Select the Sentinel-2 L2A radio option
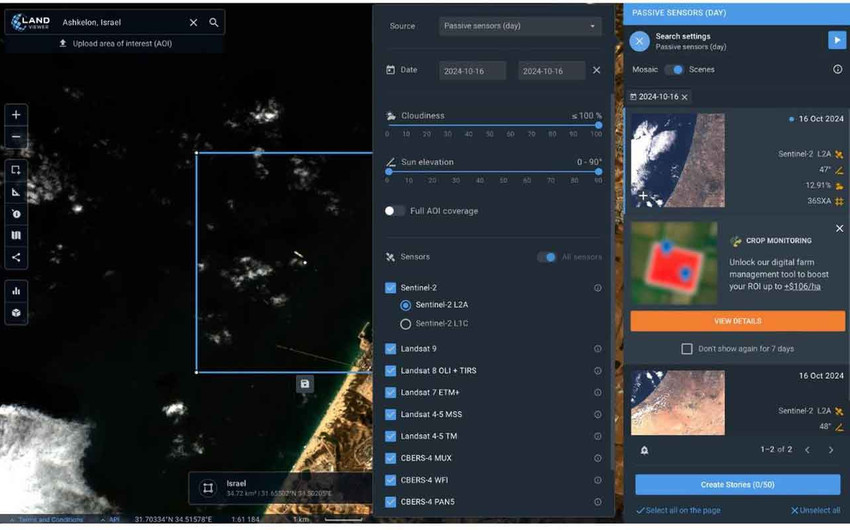 pyautogui.click(x=405, y=305)
